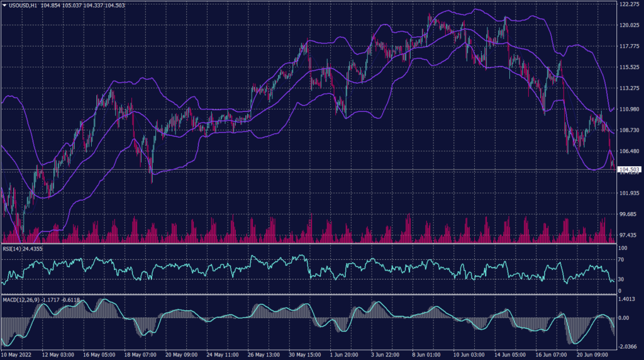Image resolution: width=644 pixels, height=360 pixels.
Task: Click the USOUSD,H1 symbol label
Action: 23,5
